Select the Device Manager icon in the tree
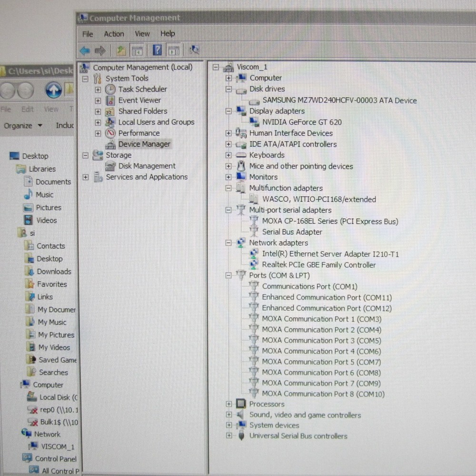 point(110,144)
